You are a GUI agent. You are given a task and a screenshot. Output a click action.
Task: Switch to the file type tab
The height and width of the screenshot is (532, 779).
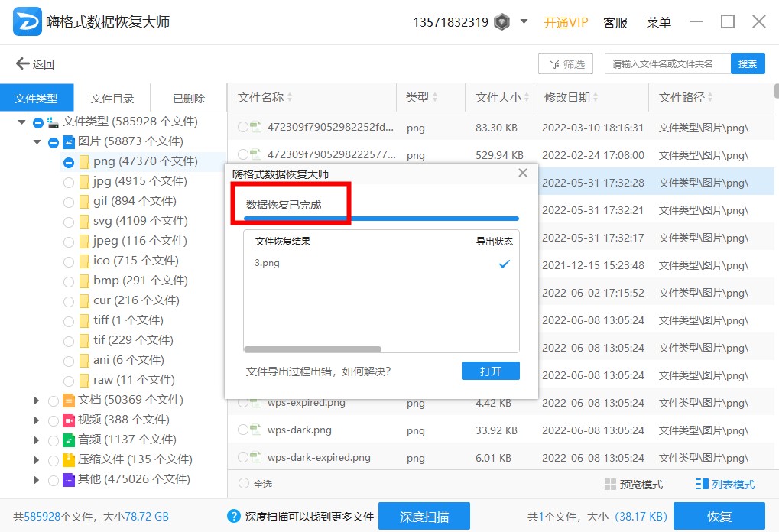click(x=37, y=98)
